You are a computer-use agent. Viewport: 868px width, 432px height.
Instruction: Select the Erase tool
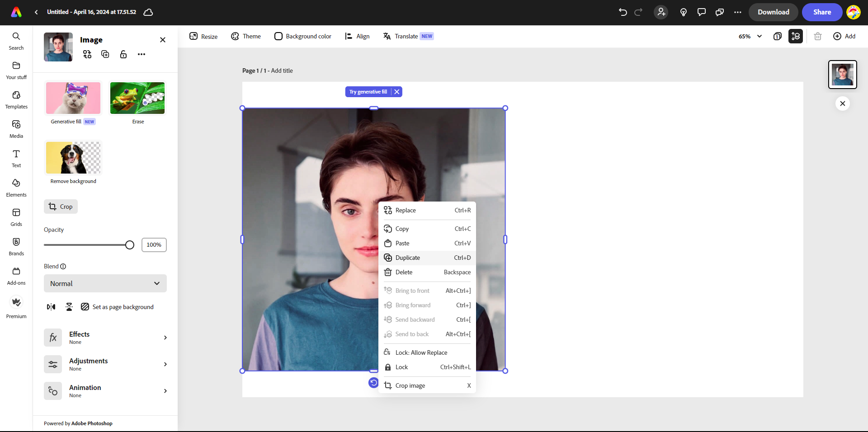point(137,98)
